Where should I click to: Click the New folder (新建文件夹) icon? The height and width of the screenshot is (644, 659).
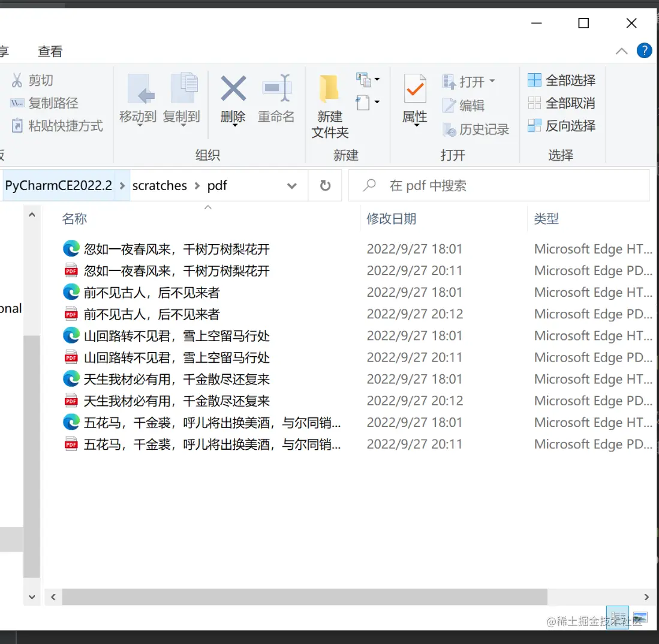point(329,89)
